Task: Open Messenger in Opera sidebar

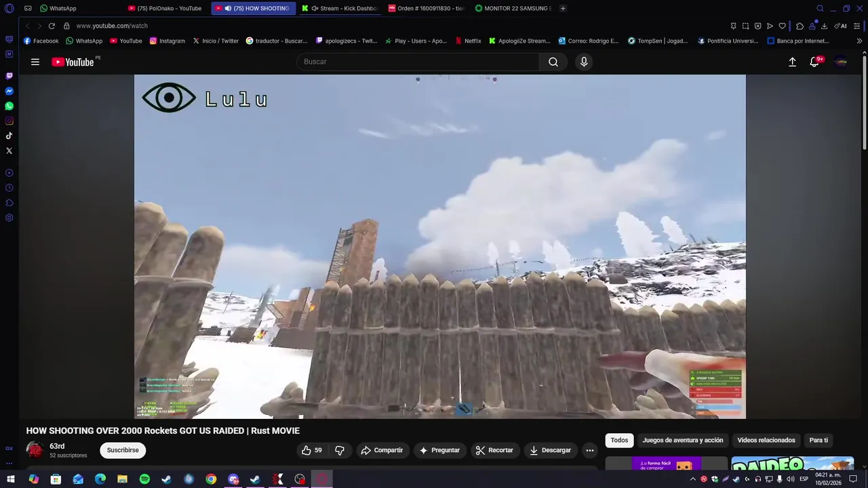Action: [x=9, y=91]
